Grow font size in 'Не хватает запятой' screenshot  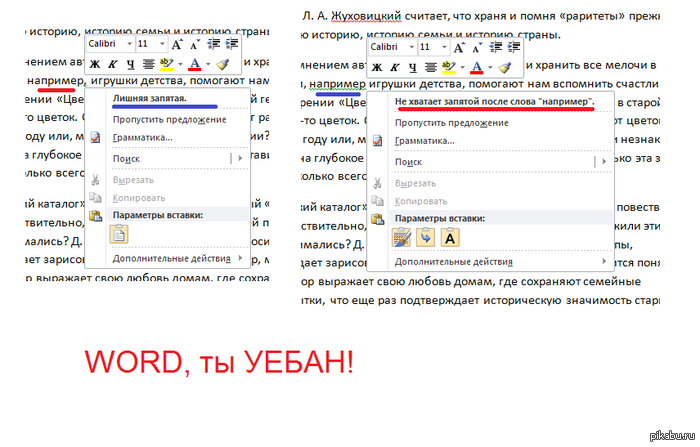(x=459, y=47)
